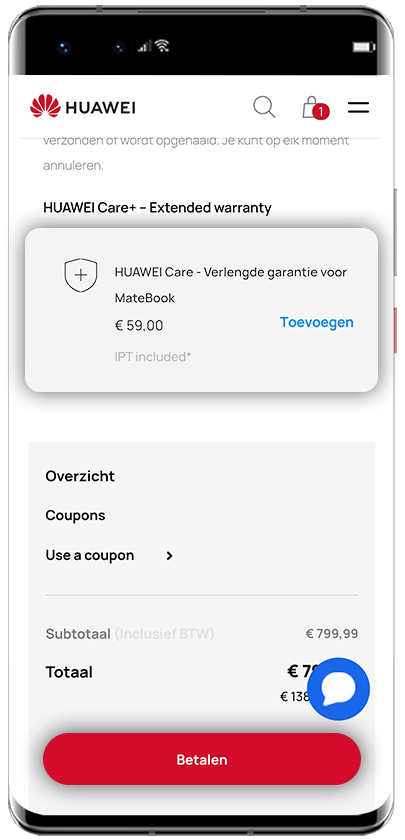405x840 pixels.
Task: Open the Use a coupon row
Action: click(110, 556)
